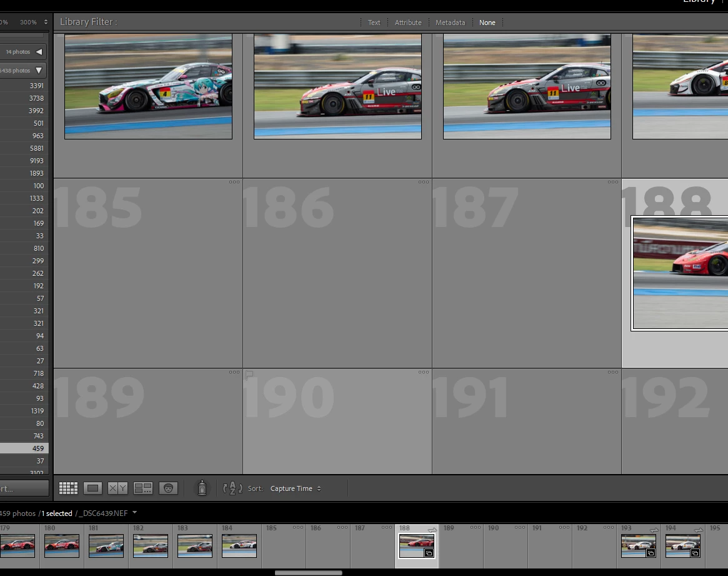728x576 pixels.
Task: Click the three dots on filmstrip cell 192
Action: pyautogui.click(x=609, y=527)
